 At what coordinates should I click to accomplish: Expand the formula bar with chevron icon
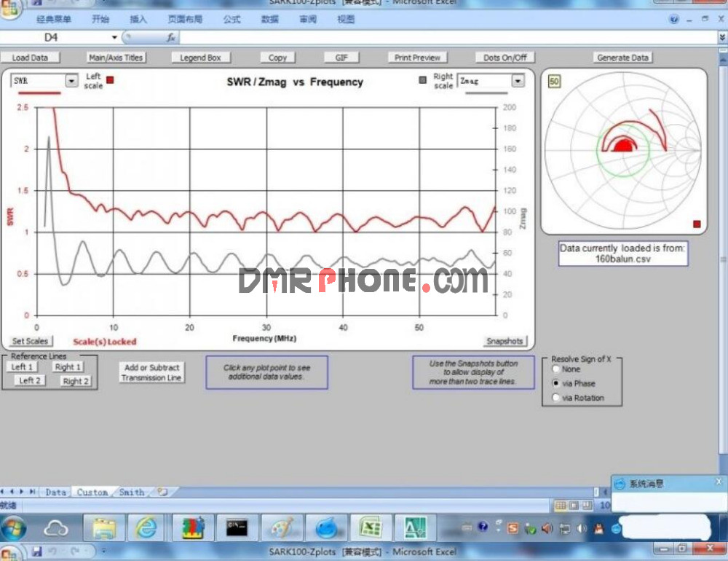[x=722, y=38]
